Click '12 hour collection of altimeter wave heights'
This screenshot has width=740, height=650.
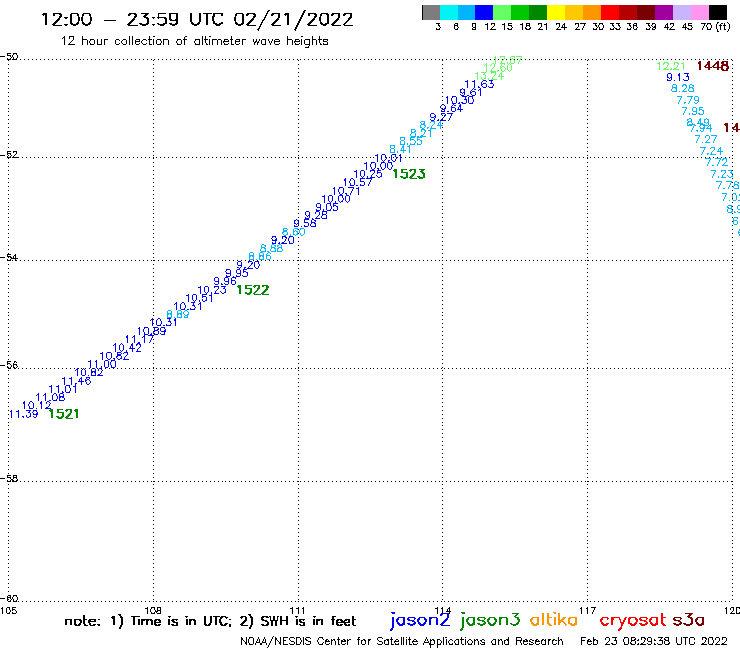pos(194,41)
